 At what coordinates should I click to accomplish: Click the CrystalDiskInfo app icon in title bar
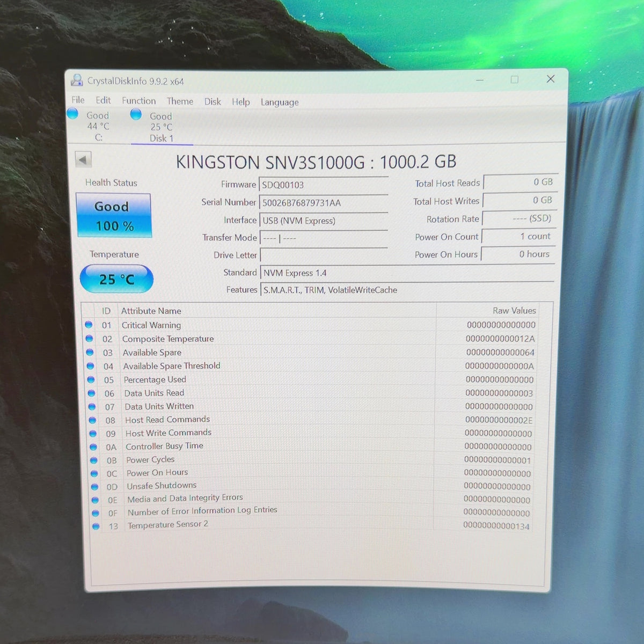click(77, 80)
